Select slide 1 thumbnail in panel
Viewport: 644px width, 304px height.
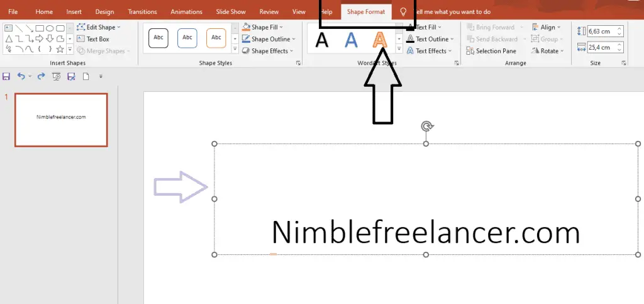tap(61, 120)
